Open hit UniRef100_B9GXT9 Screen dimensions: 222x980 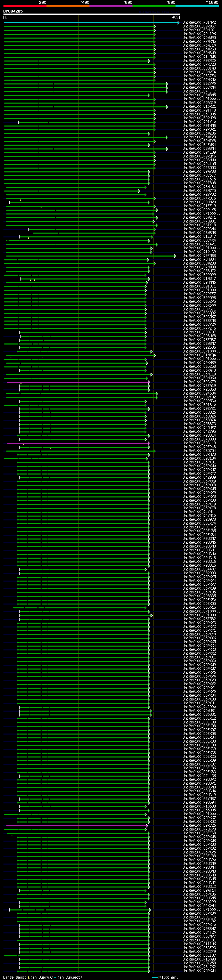[x=199, y=382]
